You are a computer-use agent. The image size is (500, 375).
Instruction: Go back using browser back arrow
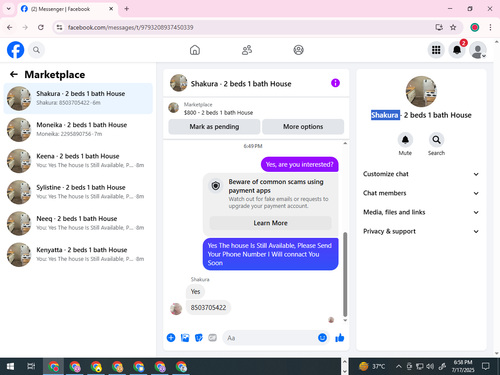(x=10, y=27)
